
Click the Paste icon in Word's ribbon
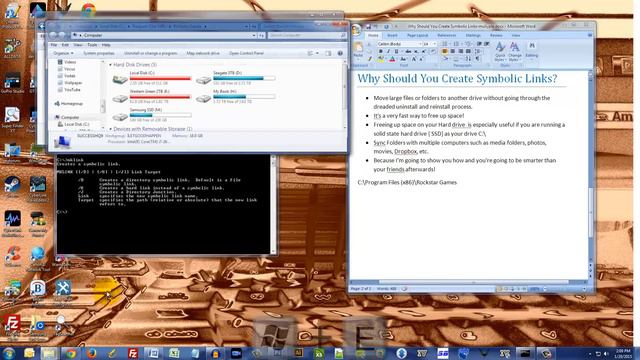pos(358,47)
